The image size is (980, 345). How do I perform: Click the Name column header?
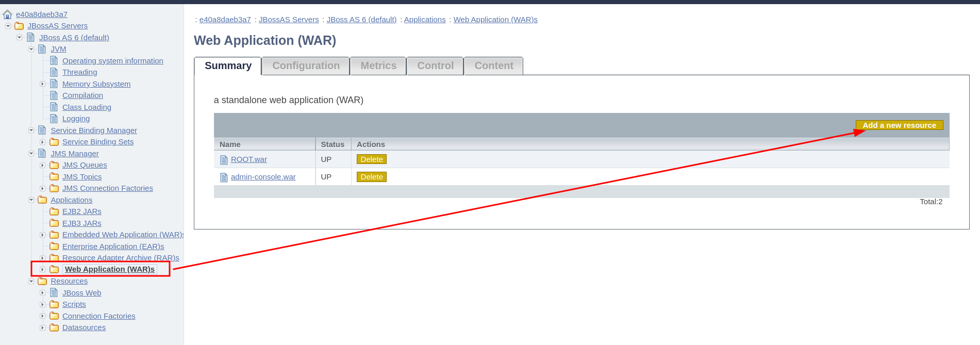pos(264,144)
